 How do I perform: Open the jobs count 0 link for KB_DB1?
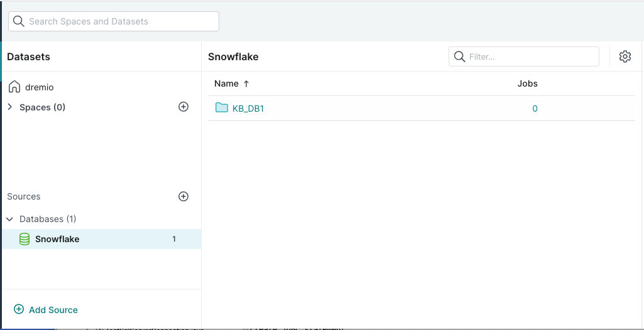(x=535, y=109)
